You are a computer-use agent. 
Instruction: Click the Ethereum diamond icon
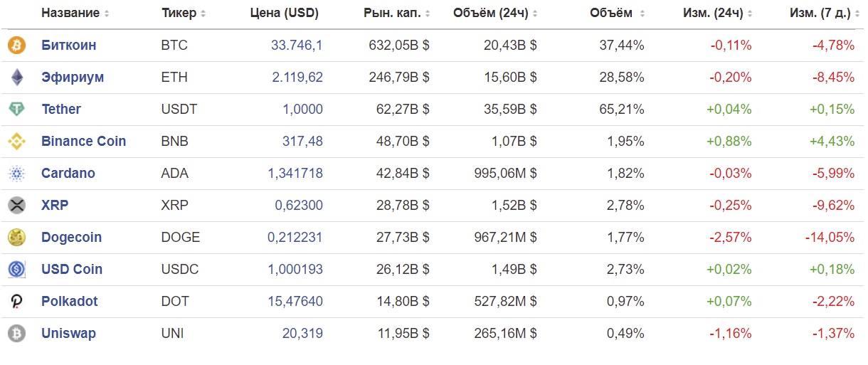pos(16,78)
